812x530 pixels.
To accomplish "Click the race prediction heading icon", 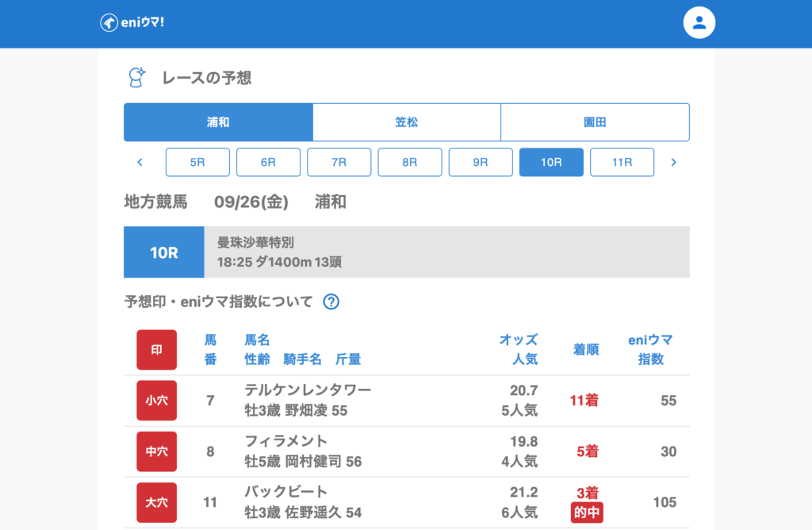I will [137, 78].
